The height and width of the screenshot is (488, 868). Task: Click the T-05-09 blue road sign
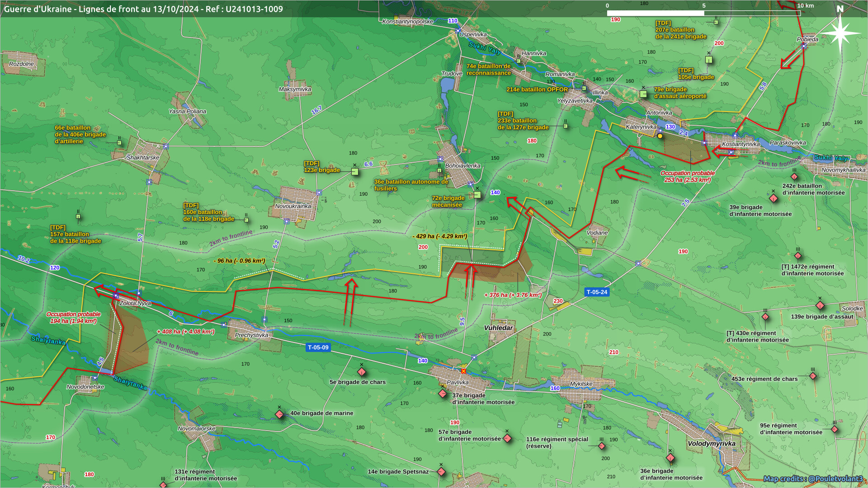(x=318, y=347)
